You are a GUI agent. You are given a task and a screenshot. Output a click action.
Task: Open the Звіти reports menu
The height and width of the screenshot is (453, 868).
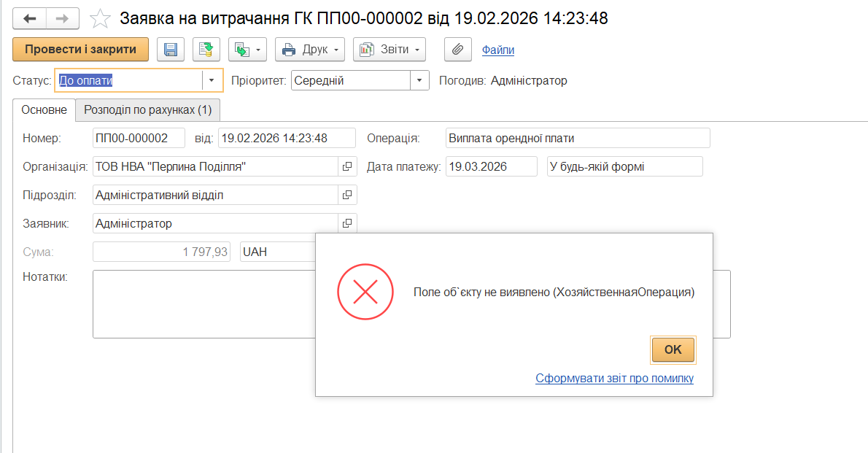(x=390, y=50)
